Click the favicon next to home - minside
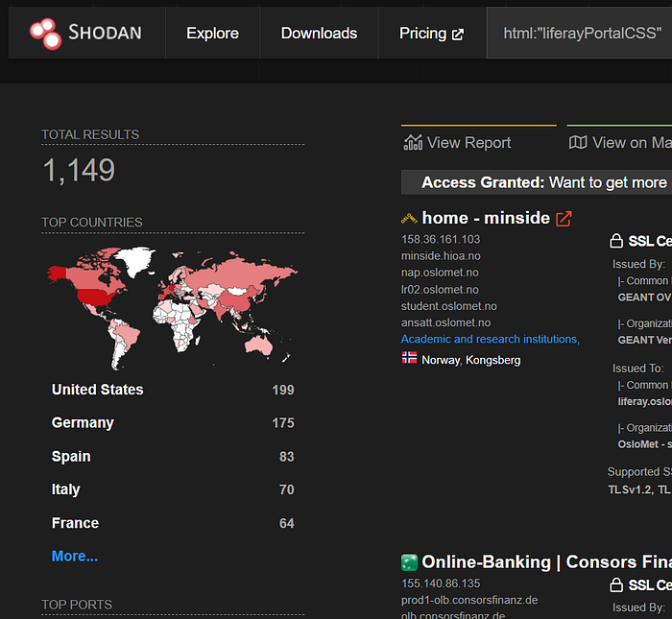The image size is (672, 619). click(409, 219)
